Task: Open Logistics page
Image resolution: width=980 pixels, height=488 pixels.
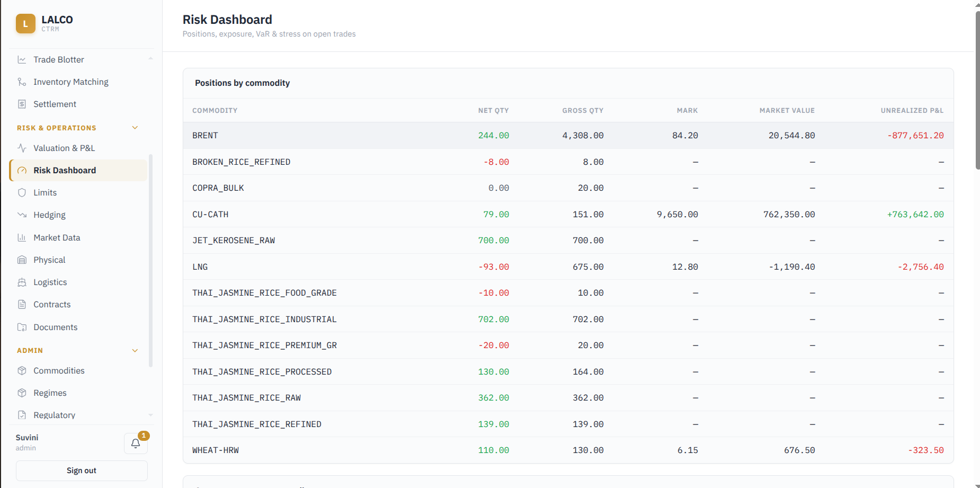Action: pos(78,282)
